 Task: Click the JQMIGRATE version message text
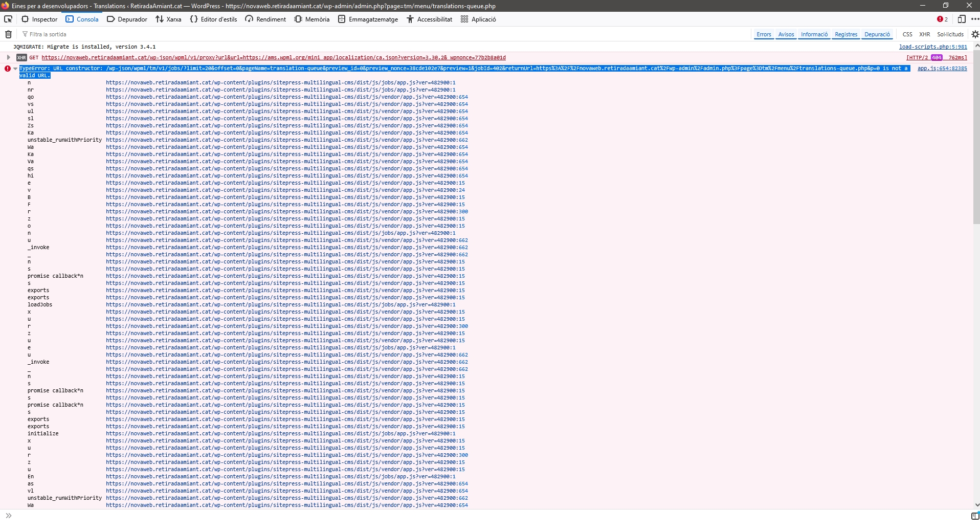pos(84,47)
